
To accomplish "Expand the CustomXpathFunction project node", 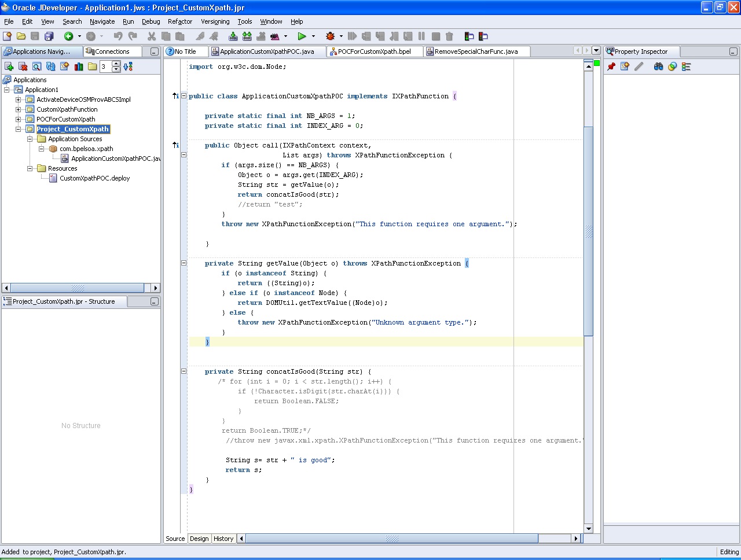I will click(18, 109).
